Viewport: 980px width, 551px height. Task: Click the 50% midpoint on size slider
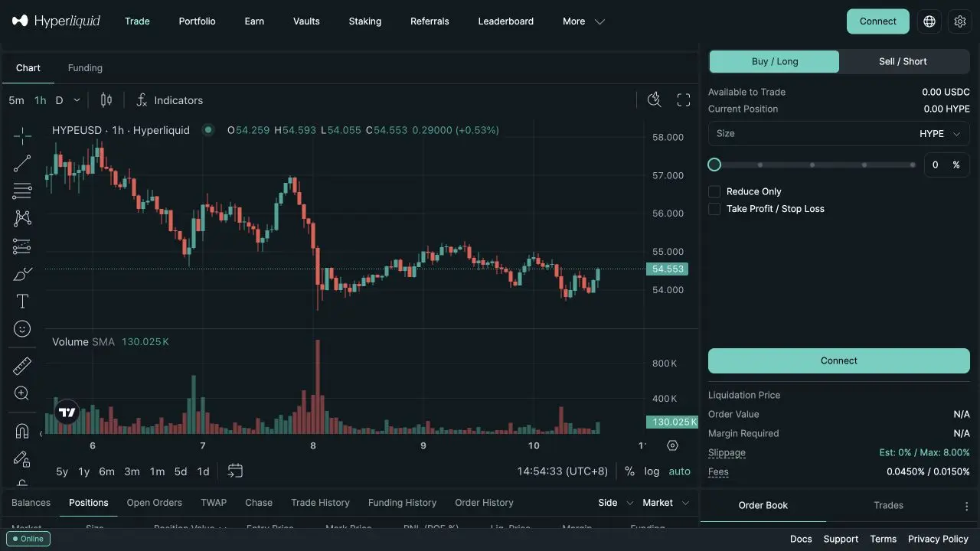pos(812,165)
